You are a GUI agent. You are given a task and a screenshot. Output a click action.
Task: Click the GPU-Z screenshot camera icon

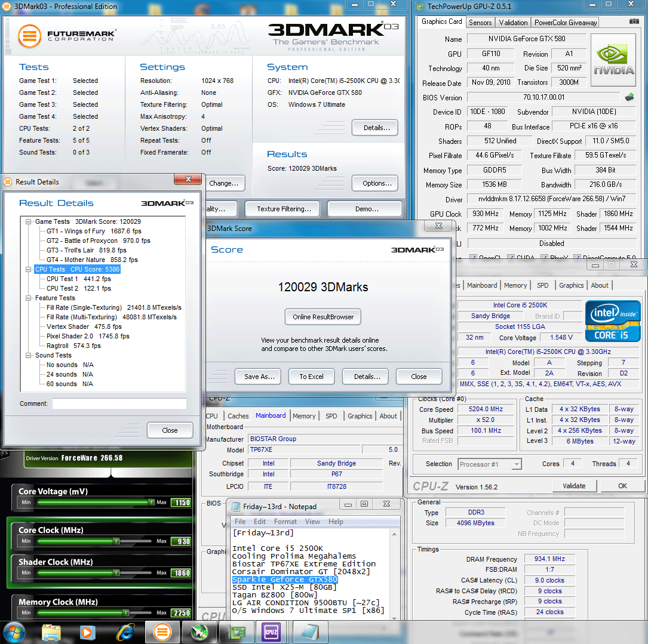coord(634,21)
